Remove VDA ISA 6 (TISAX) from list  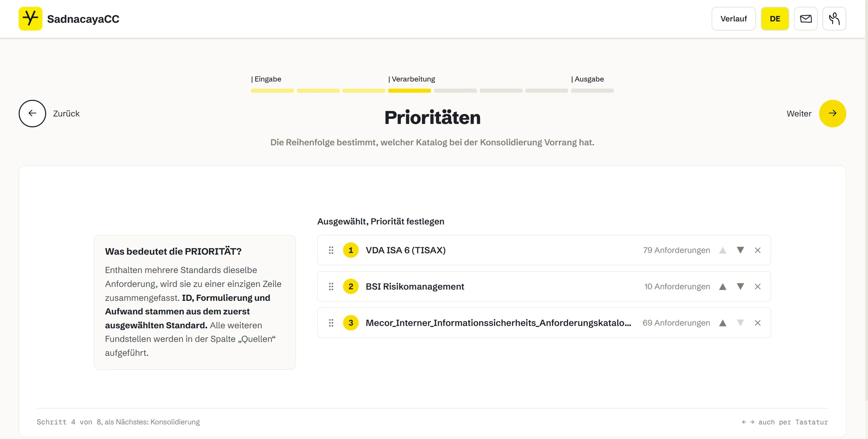point(758,250)
